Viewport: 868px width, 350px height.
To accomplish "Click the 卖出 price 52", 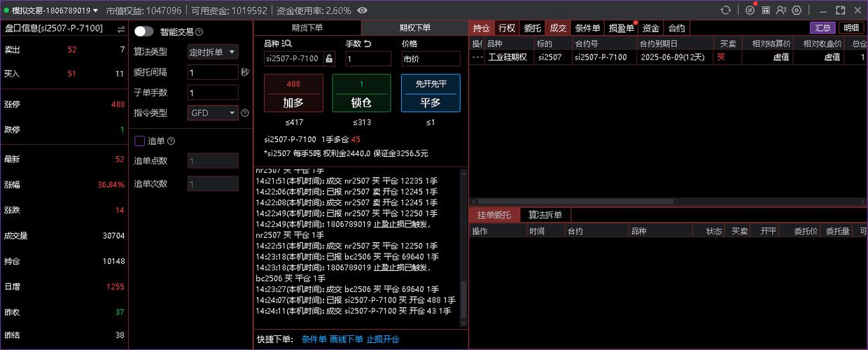I will (72, 50).
